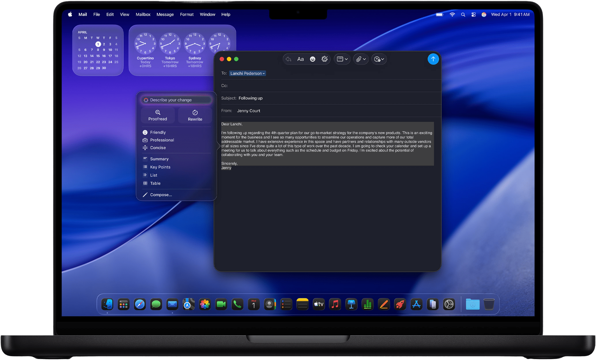Open the Apple TV app in Dock
Viewport: 596px width, 364px height.
coord(319,304)
